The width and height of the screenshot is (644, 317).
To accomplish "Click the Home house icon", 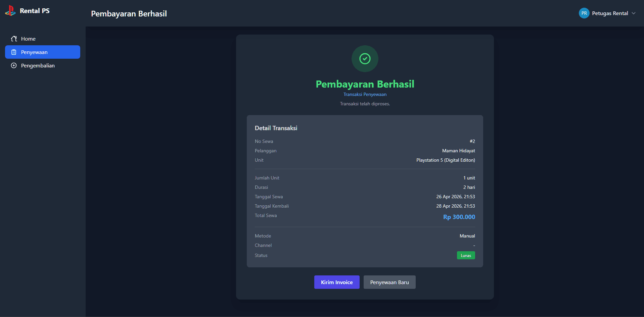I will [x=14, y=39].
